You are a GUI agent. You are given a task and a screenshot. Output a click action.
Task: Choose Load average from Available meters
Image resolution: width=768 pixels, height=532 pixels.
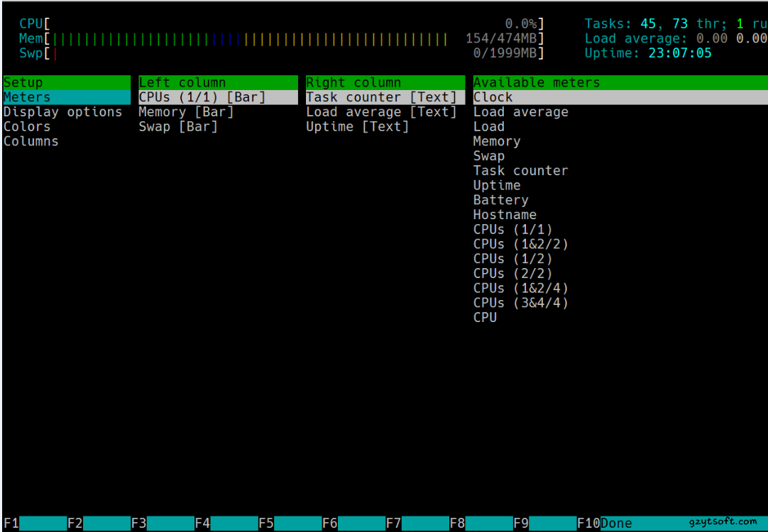[521, 112]
